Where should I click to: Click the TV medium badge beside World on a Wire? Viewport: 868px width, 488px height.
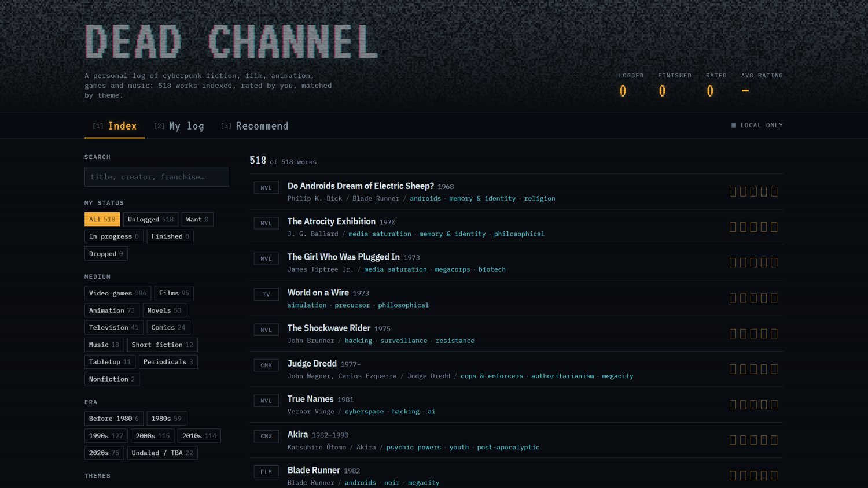(x=266, y=294)
